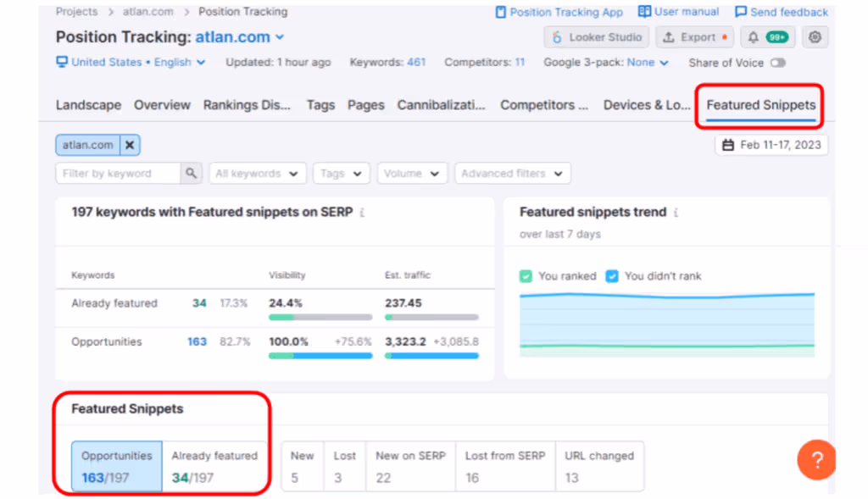Screen dimensions: 868x499
Task: Open the Volume filter dropdown
Action: tap(412, 173)
